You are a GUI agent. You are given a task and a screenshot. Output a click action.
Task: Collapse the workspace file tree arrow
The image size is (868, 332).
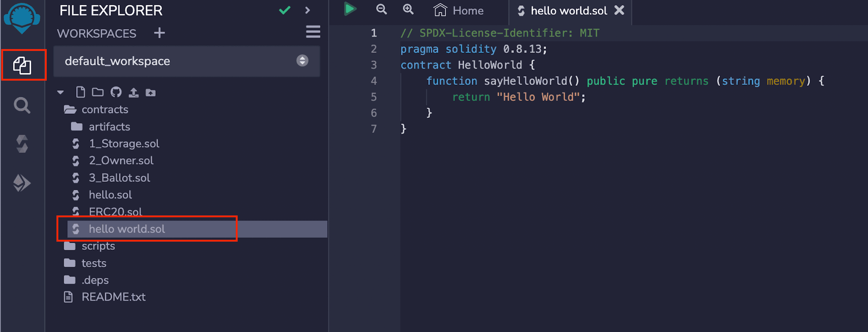coord(60,92)
